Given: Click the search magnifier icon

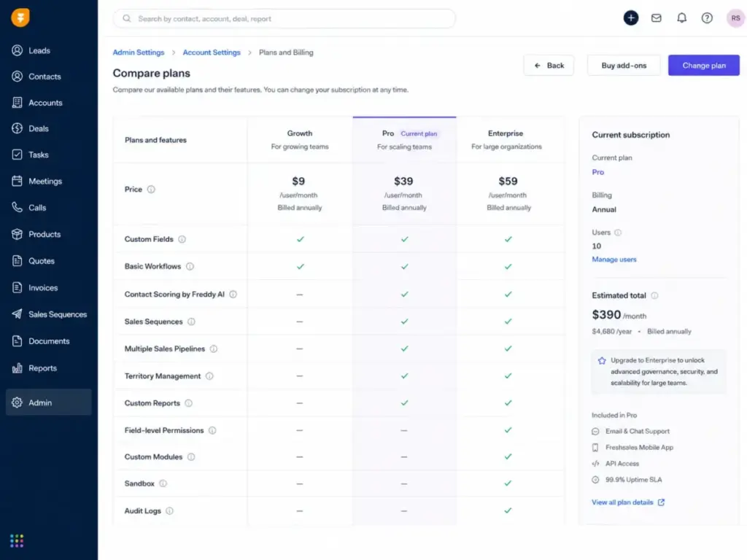Looking at the screenshot, I should pyautogui.click(x=127, y=18).
